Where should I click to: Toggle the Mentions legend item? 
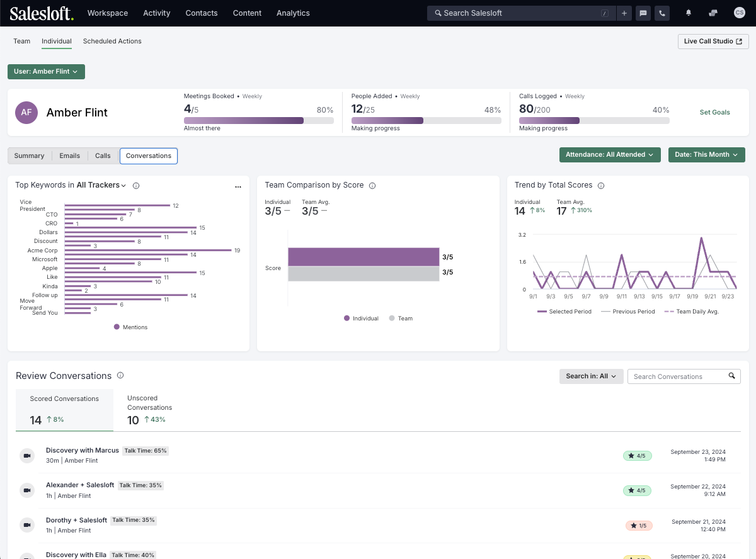(130, 327)
